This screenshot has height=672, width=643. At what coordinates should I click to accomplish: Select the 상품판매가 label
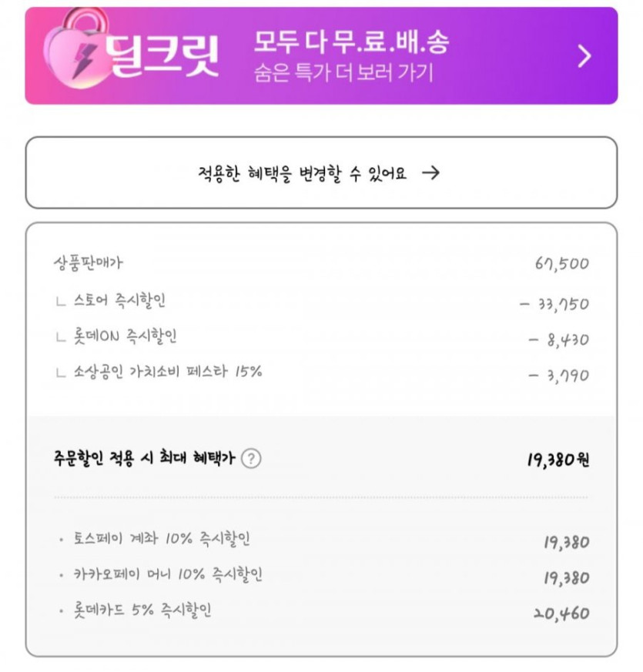89,262
